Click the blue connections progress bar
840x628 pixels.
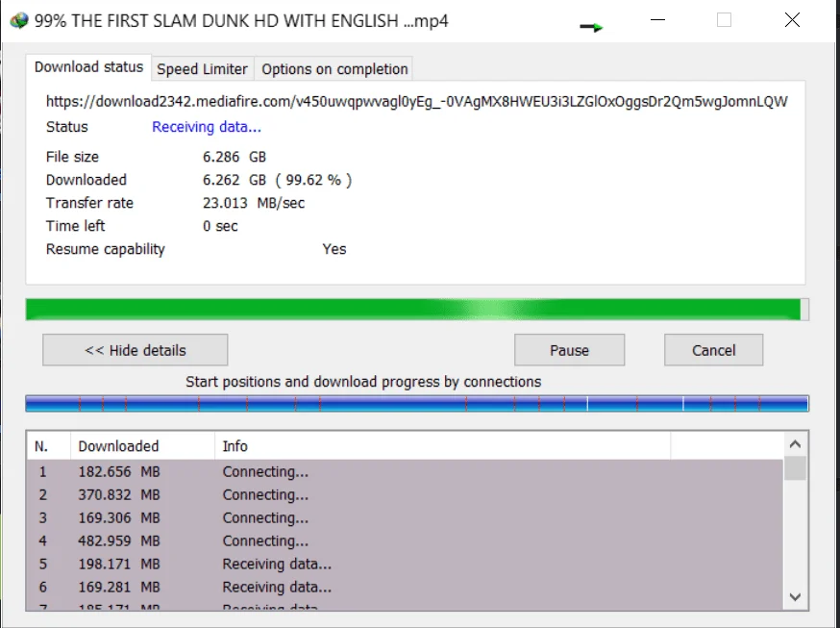point(417,404)
